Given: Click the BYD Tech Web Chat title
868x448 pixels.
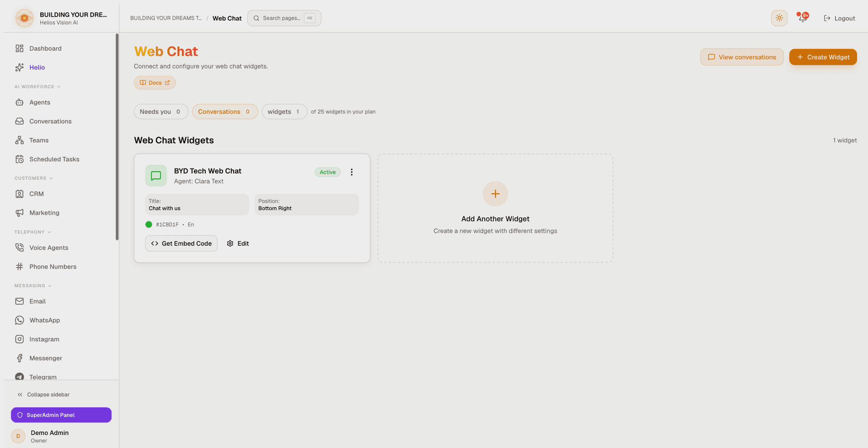Looking at the screenshot, I should (208, 171).
